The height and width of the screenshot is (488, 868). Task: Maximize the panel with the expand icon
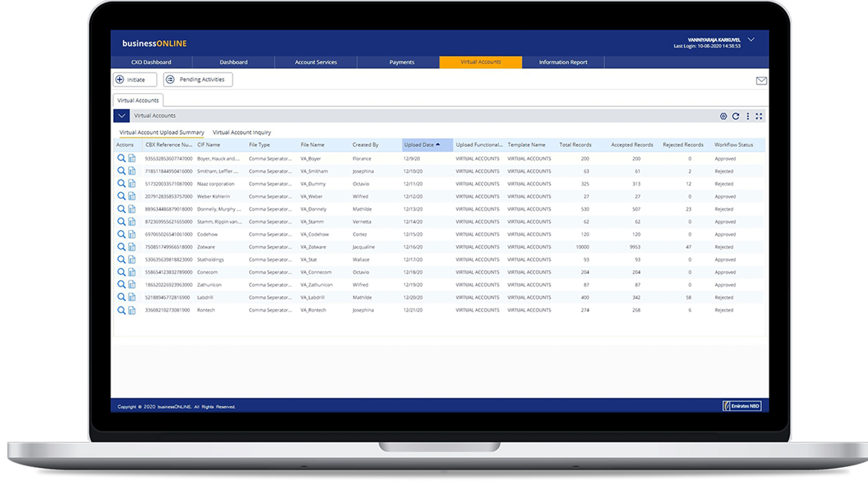point(759,116)
